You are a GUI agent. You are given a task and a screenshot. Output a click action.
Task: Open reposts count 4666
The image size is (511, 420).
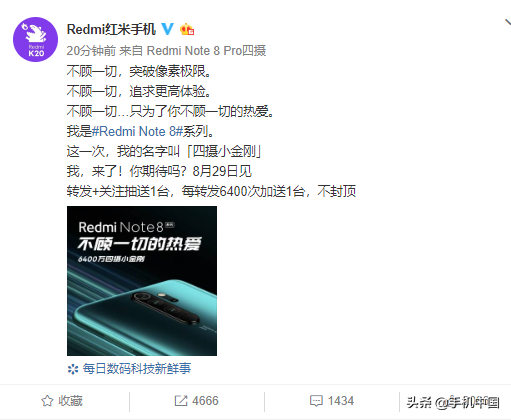[x=205, y=401]
